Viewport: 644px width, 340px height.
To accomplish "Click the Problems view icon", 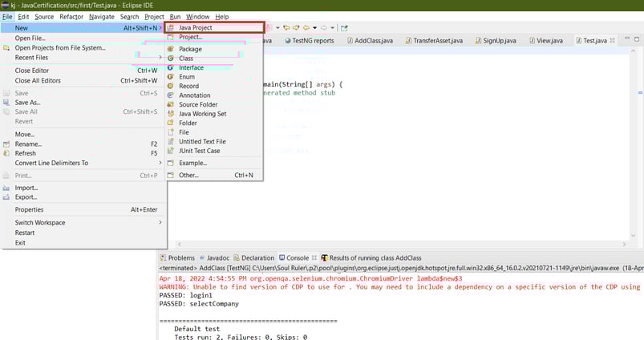I will [x=163, y=258].
